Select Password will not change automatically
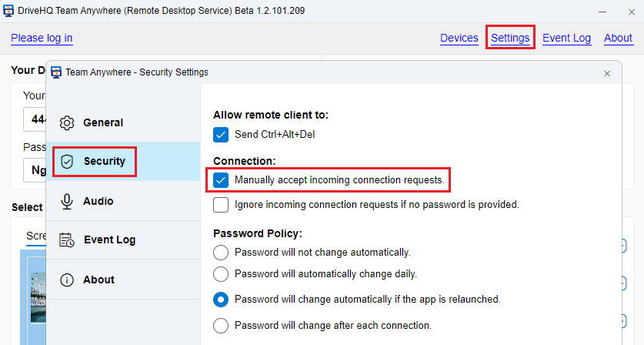This screenshot has height=345, width=644. tap(221, 252)
